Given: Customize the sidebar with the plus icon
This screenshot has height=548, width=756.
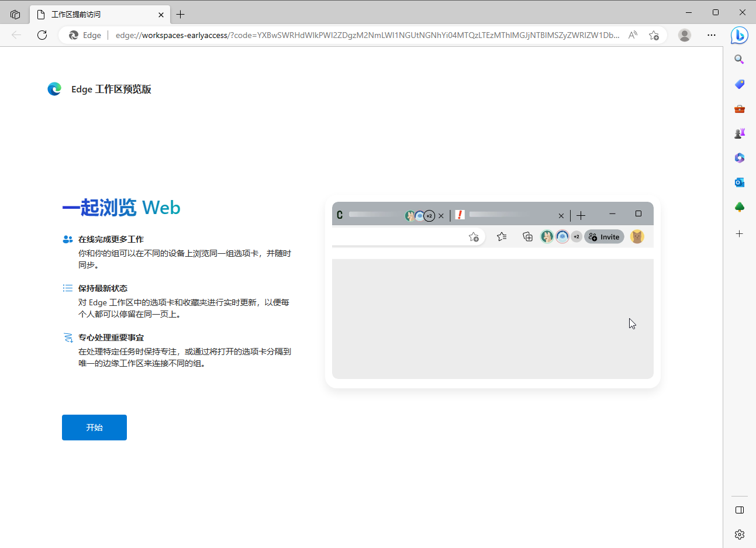Looking at the screenshot, I should coord(739,233).
